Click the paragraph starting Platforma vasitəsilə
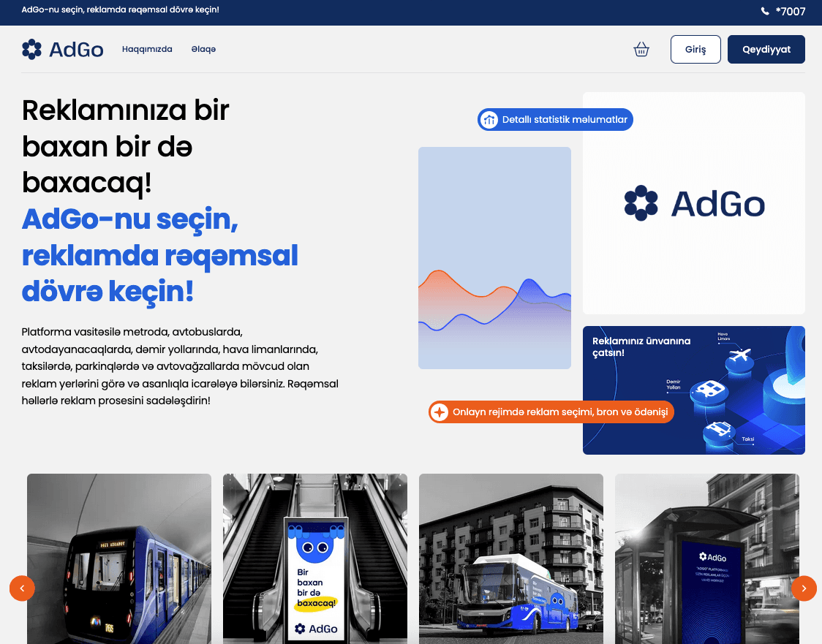The image size is (822, 644). 180,366
